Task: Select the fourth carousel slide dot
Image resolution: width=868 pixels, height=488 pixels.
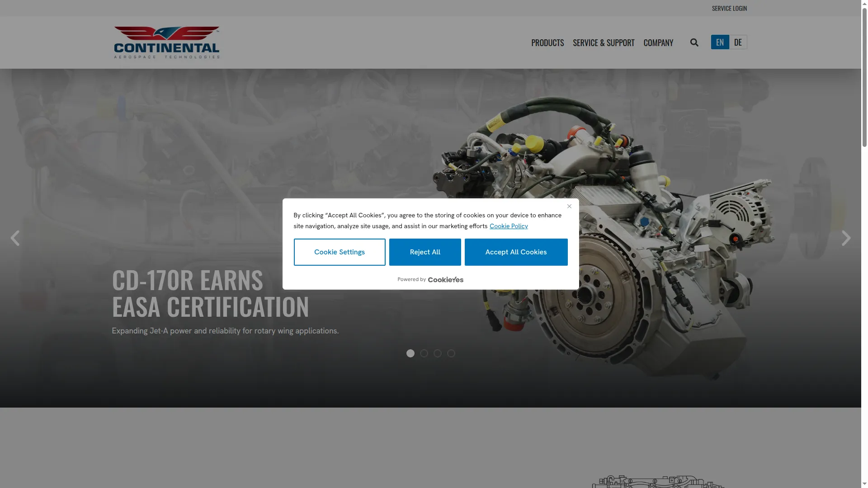Action: [451, 353]
